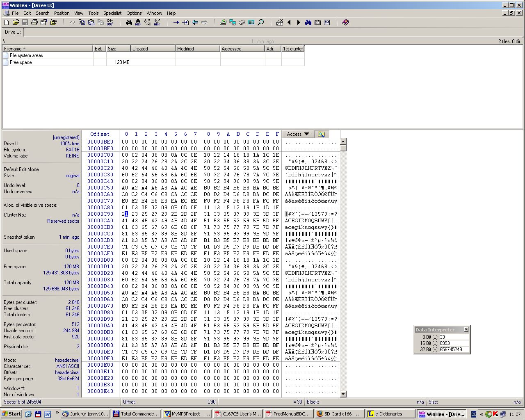Click the original State value
The height and width of the screenshot is (420, 525).
coord(73,176)
